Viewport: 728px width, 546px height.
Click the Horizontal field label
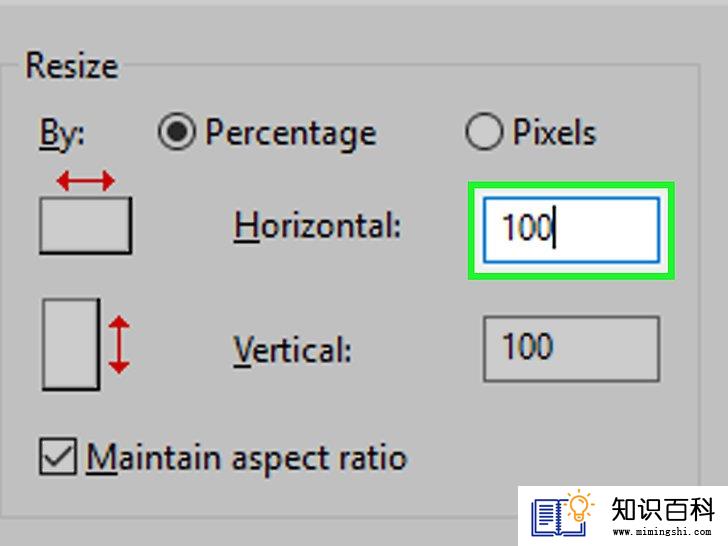pos(317,226)
